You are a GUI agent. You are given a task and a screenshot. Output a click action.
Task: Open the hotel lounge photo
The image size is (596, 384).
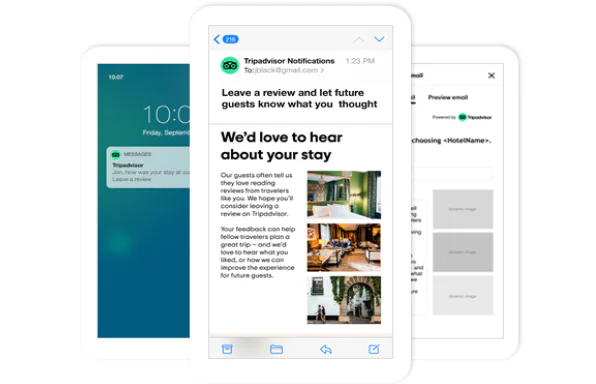[344, 247]
